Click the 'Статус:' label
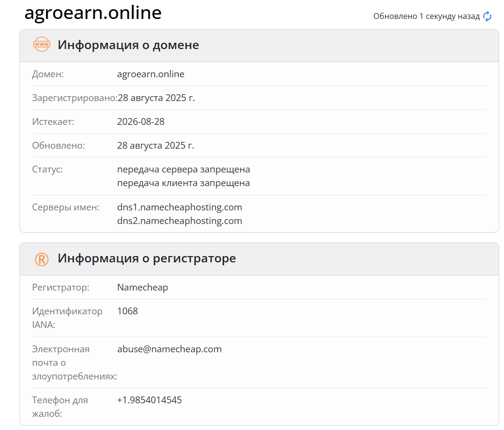 (x=47, y=170)
